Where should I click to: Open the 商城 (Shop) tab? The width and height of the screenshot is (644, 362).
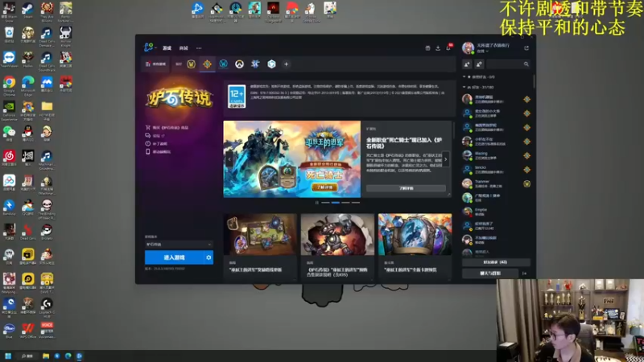coord(184,48)
